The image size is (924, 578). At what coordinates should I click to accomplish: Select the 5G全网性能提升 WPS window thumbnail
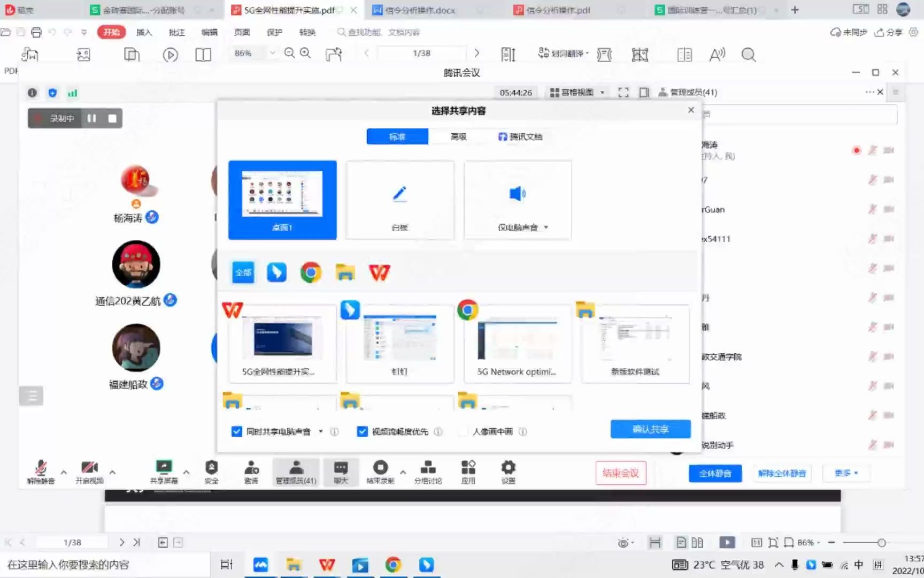[x=282, y=344]
